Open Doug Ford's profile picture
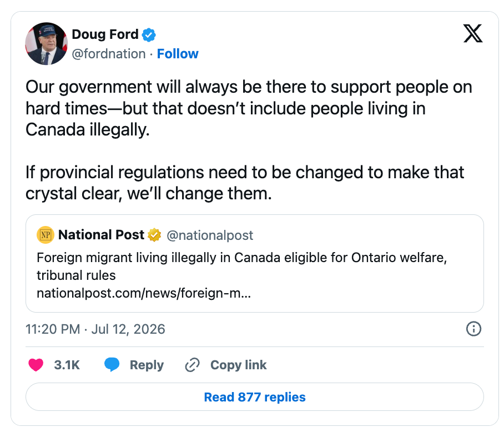 pos(46,44)
